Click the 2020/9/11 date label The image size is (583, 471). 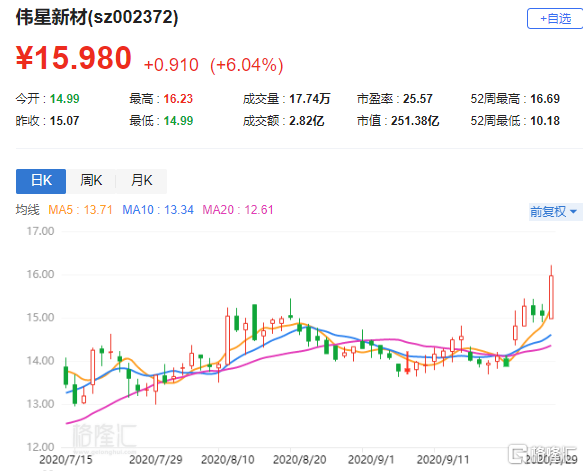[443, 460]
